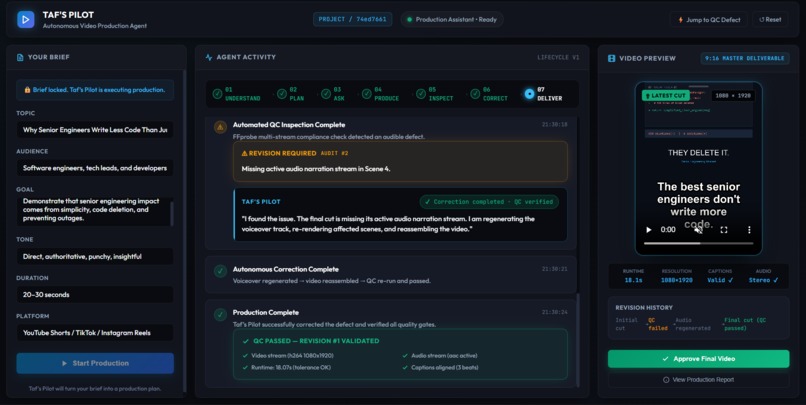
Task: Click Start Production button
Action: coord(95,363)
